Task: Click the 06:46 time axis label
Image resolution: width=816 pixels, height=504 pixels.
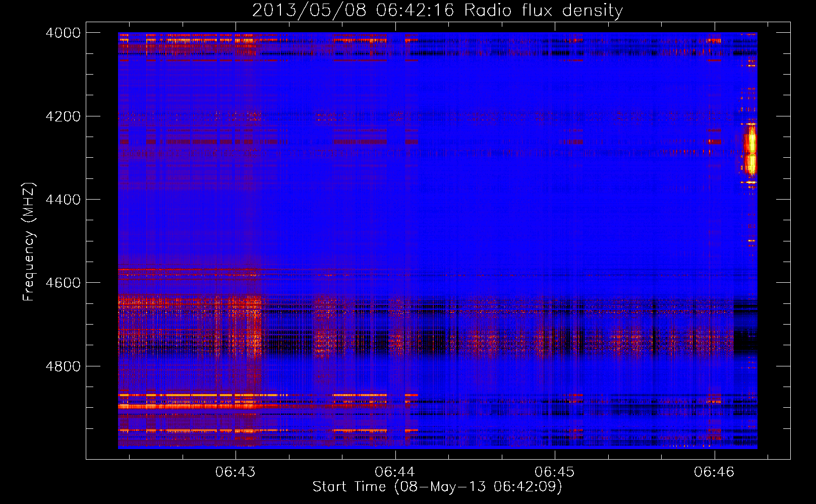Action: click(714, 472)
